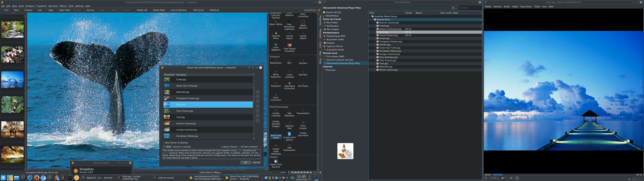Open Create video slideshow tool
644x181 pixels.
coord(276,149)
